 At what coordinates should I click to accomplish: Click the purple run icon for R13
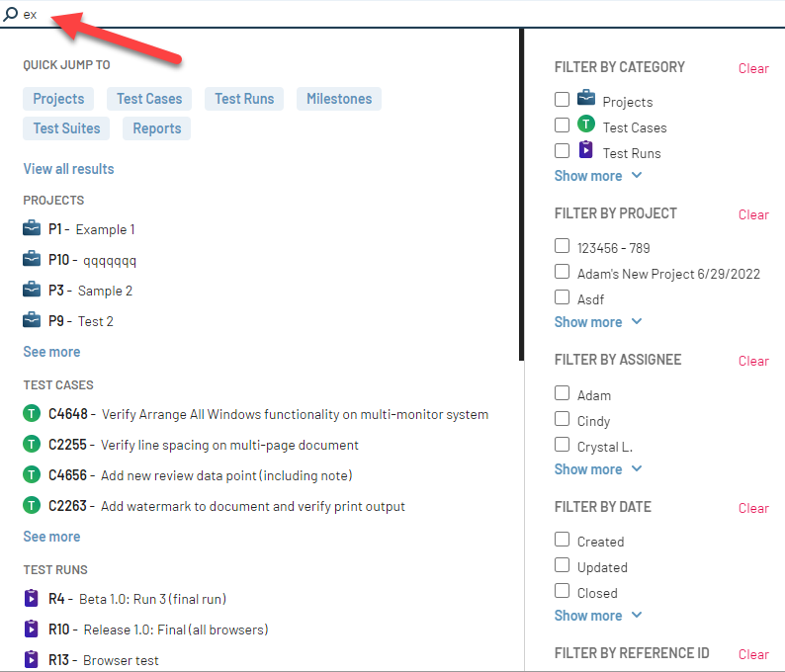[31, 659]
